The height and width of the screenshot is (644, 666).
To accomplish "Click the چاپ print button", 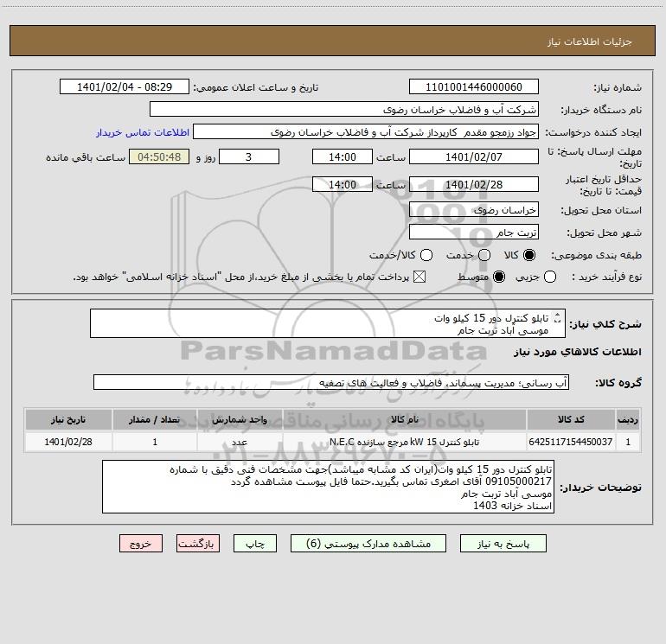I will click(255, 544).
